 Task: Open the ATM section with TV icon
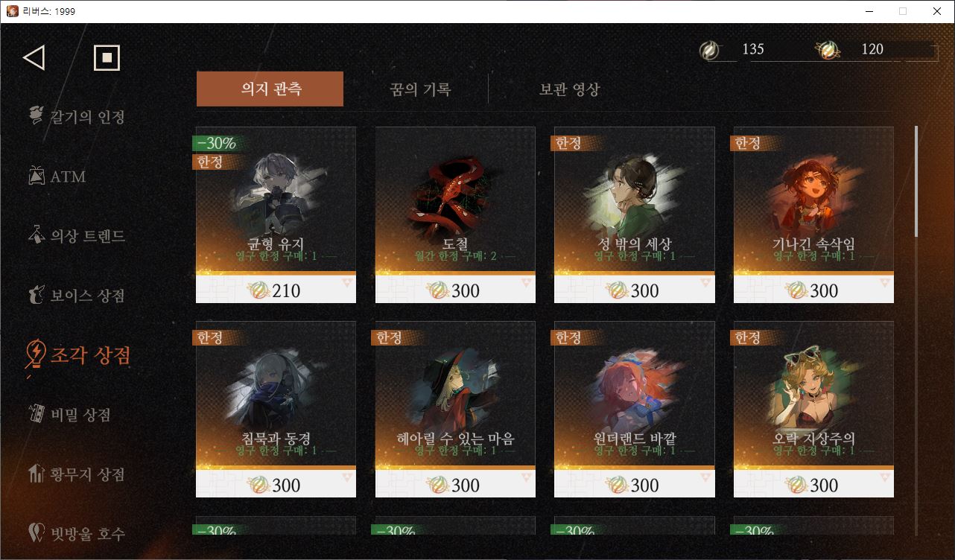pos(57,176)
